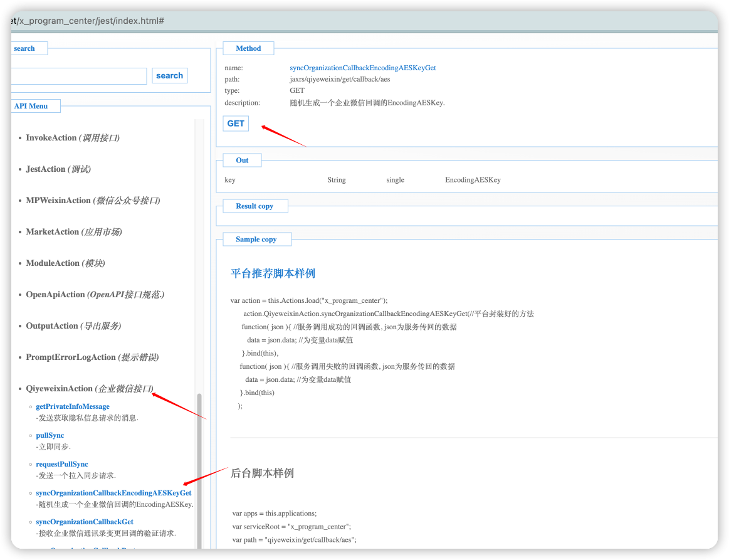This screenshot has width=729, height=560.
Task: Click text -立即同步.
Action: 53,446
